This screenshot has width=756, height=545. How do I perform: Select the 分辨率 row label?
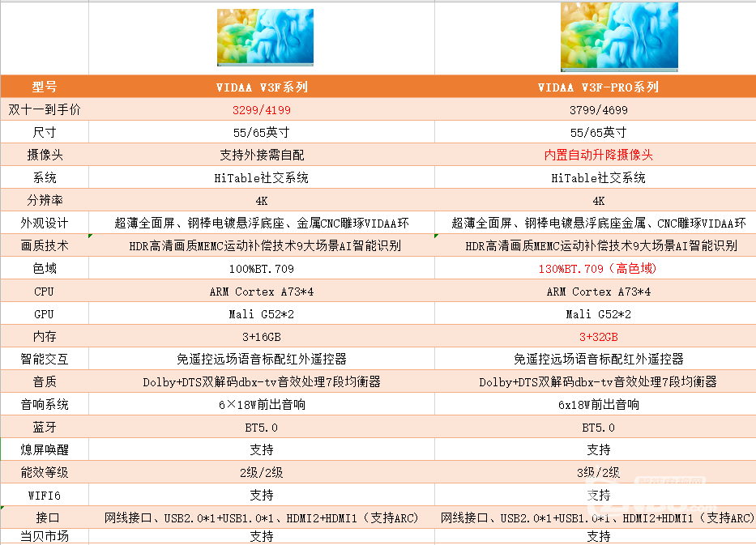[x=45, y=200]
